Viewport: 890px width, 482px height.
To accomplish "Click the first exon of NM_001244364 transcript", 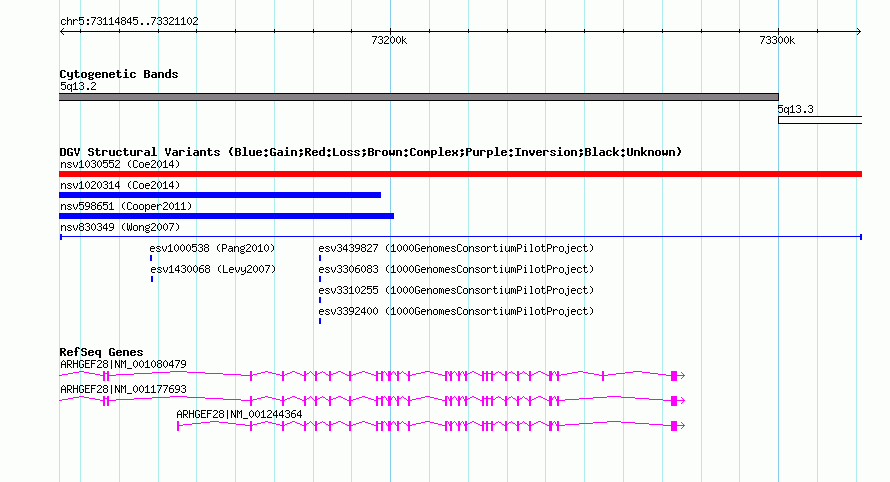I will (178, 426).
